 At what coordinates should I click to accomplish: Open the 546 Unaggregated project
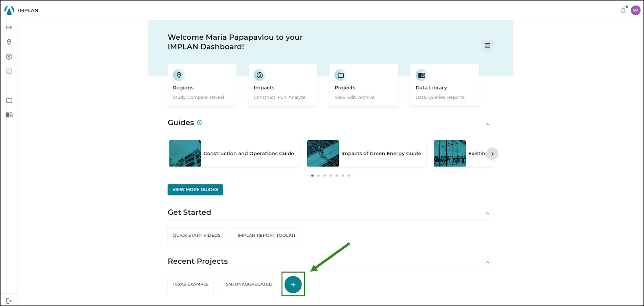[x=249, y=284]
